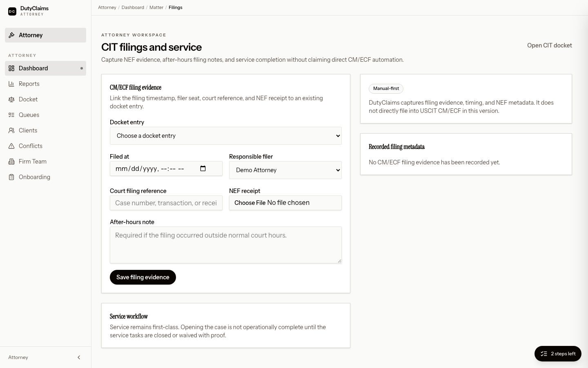This screenshot has height=368, width=588.
Task: Click Save filing evidence button
Action: [x=143, y=277]
